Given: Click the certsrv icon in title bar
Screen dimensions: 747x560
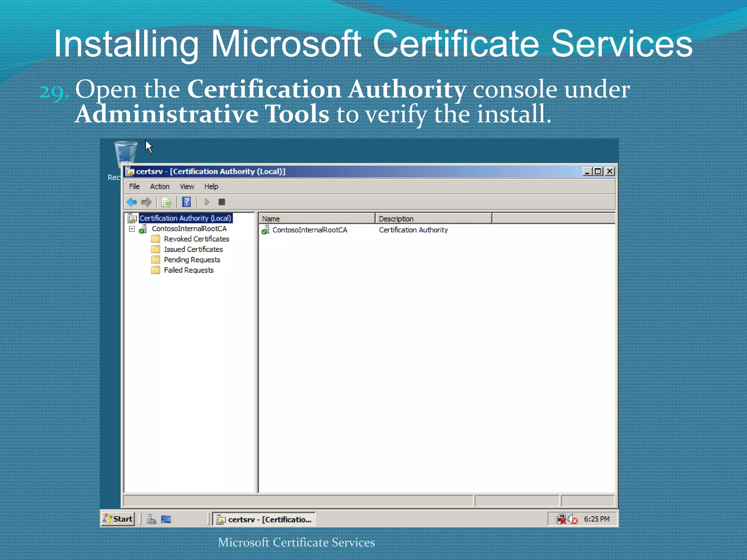Looking at the screenshot, I should [x=130, y=171].
